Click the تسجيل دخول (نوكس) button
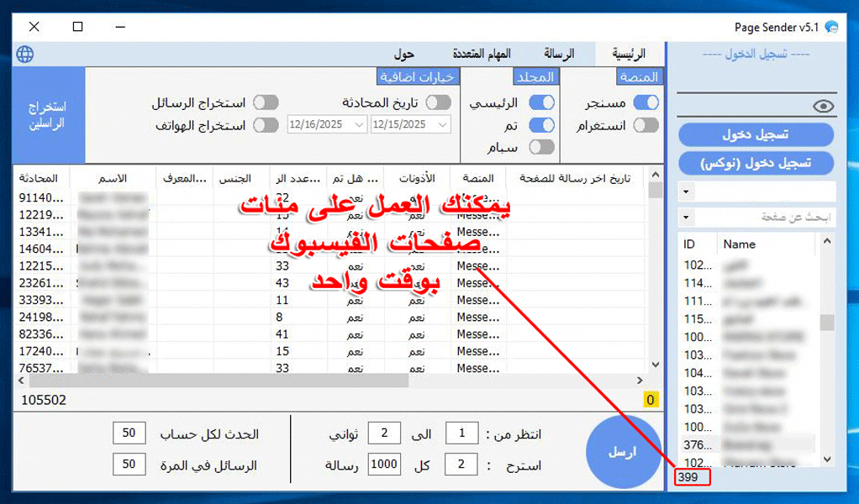The image size is (859, 504). (x=755, y=163)
